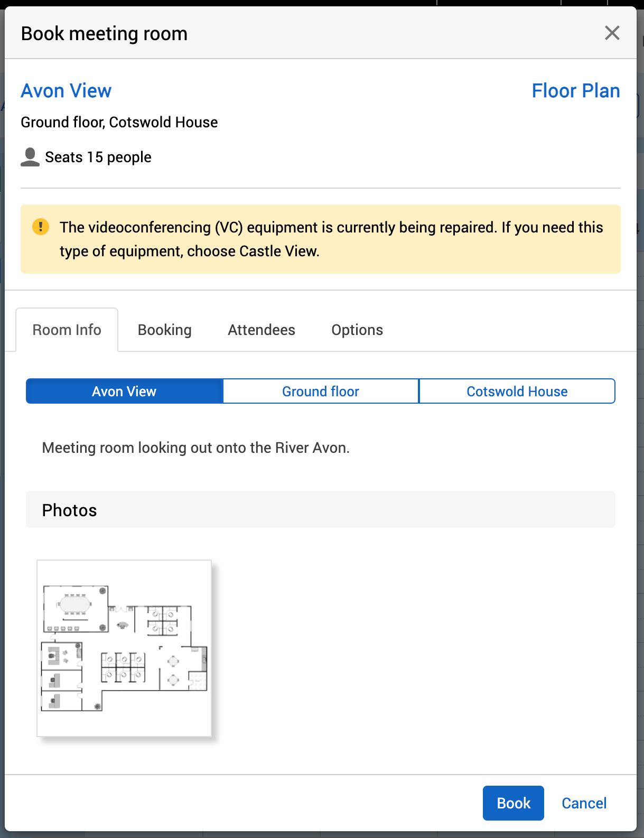Switch to the Booking tab
Screen dimensions: 644x838
click(164, 330)
